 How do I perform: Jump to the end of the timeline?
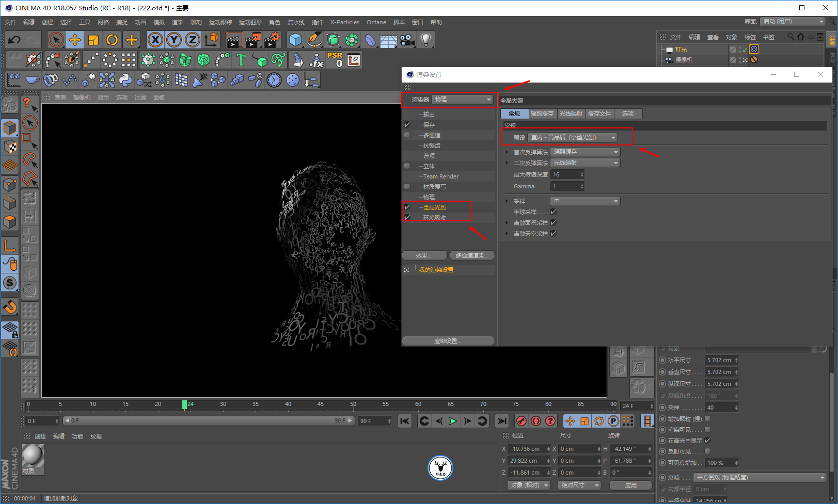[501, 421]
